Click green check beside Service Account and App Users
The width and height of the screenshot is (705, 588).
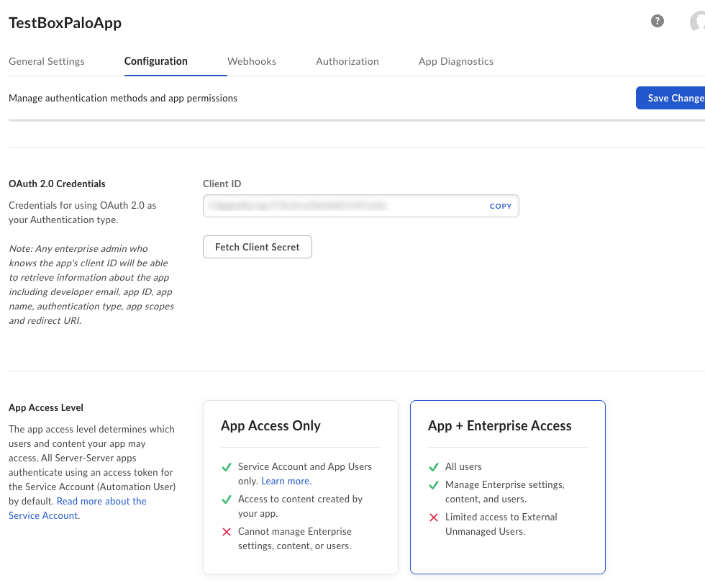click(226, 467)
